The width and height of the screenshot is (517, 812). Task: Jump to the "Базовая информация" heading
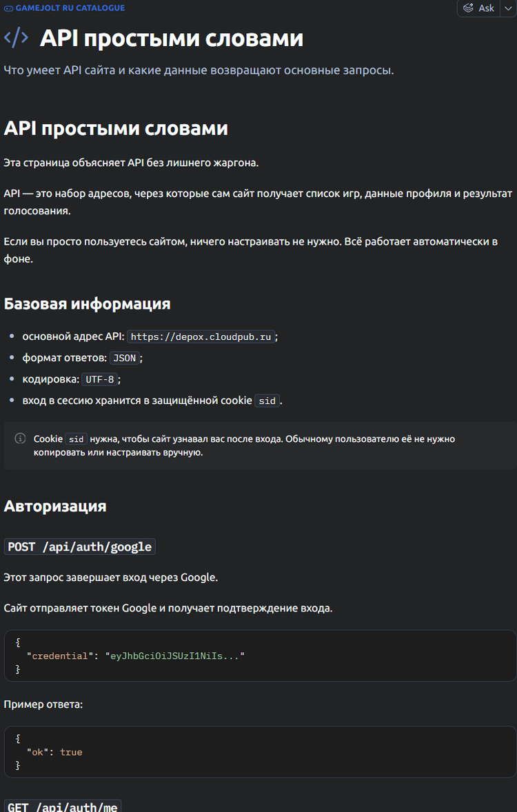coord(87,303)
